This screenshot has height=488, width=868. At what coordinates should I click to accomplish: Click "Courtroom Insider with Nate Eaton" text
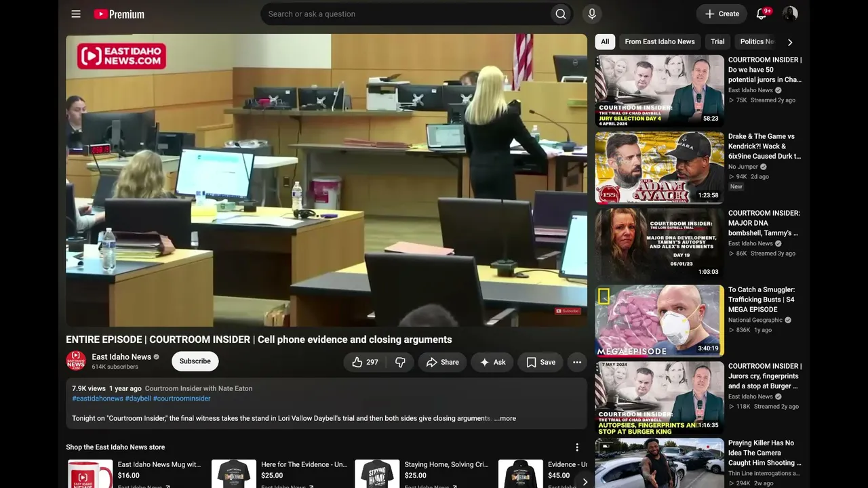[x=199, y=388]
